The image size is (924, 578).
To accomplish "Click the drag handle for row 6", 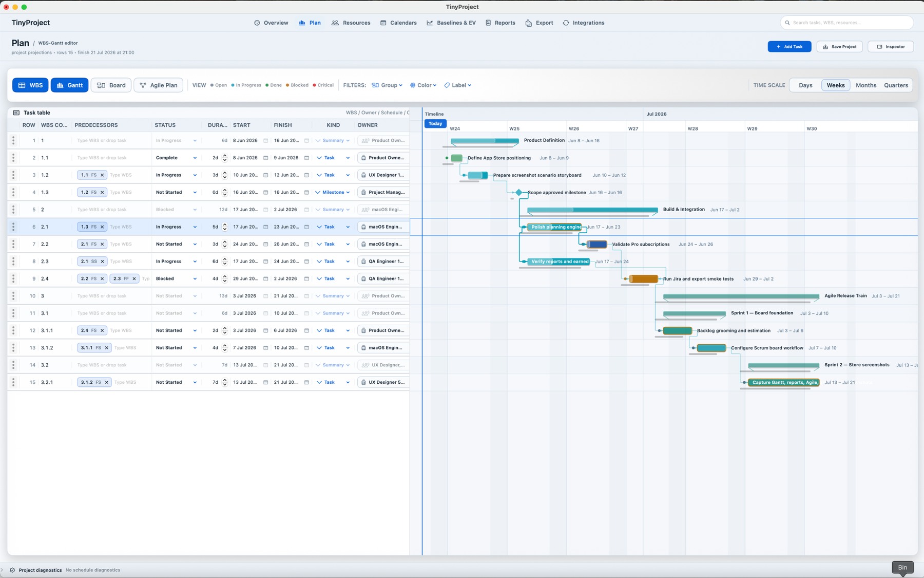I will 13,227.
